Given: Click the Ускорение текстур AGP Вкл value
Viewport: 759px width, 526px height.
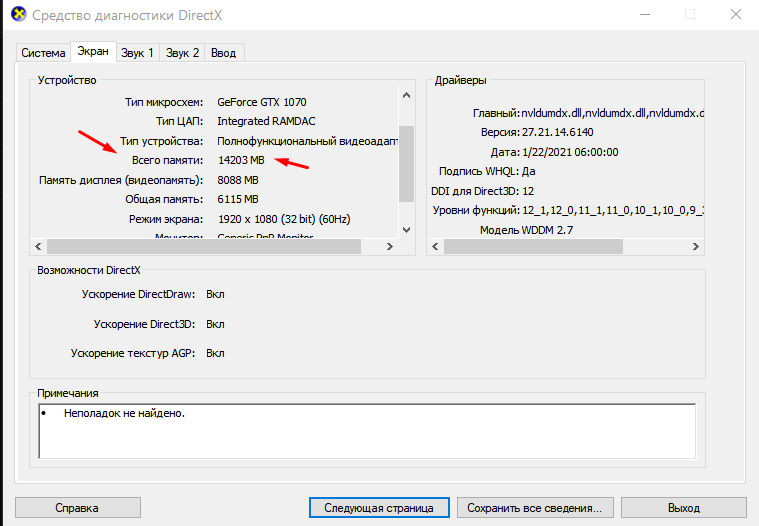Looking at the screenshot, I should click(x=215, y=353).
